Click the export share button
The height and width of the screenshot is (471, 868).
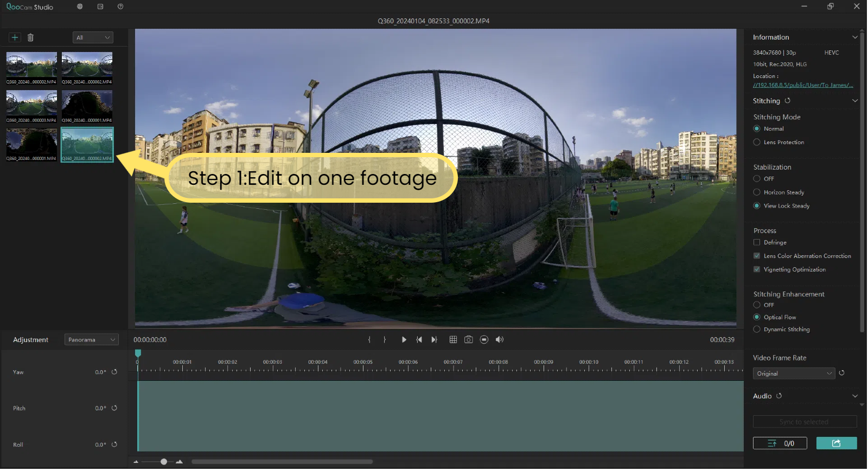click(836, 443)
